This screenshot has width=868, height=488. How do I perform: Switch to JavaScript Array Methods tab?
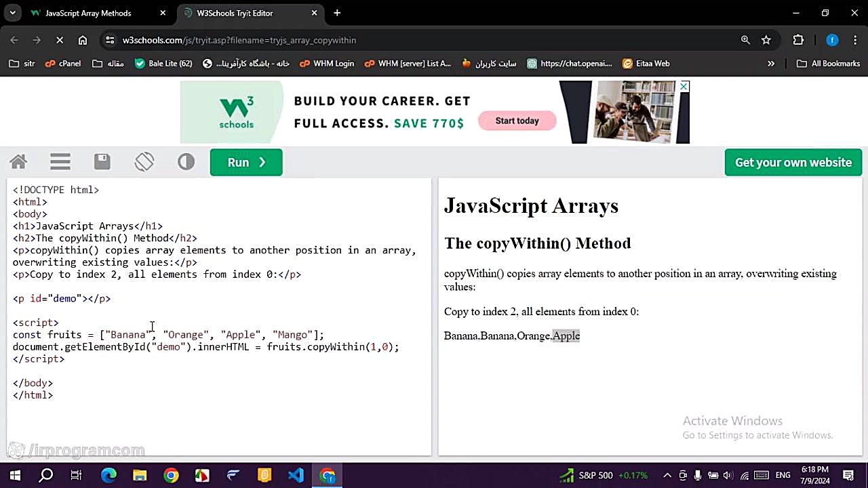(x=88, y=13)
